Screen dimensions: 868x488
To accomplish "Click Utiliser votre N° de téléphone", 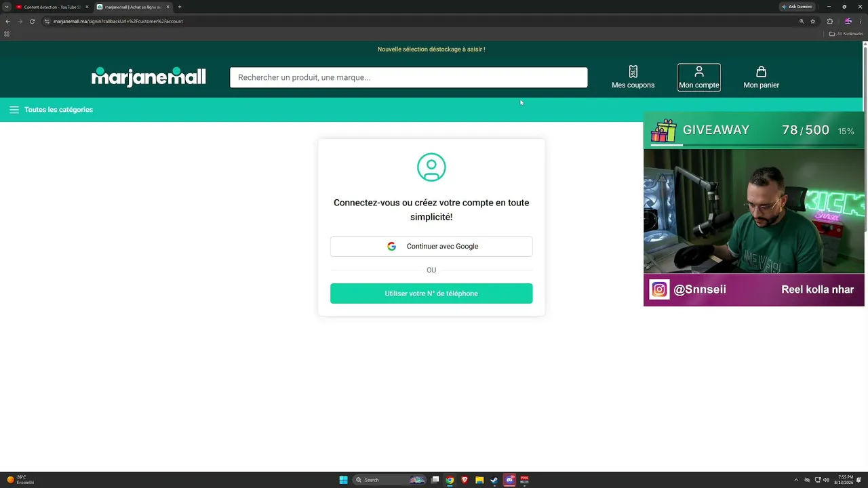I will (431, 293).
